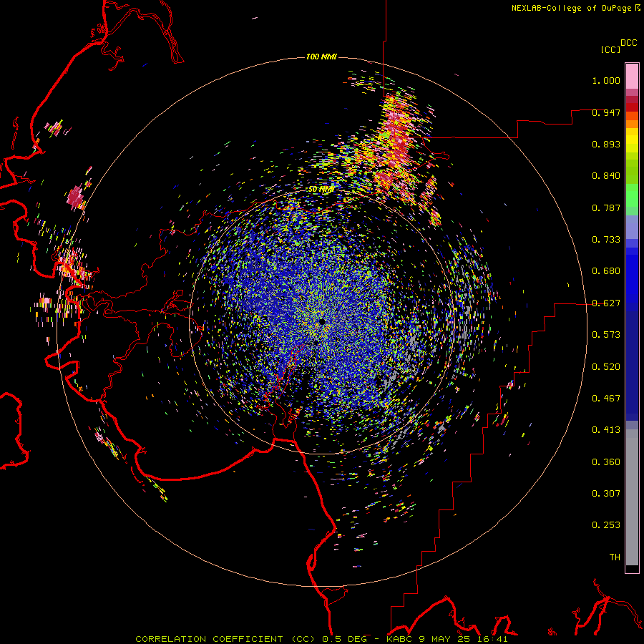Select the 0.787 scale value

pos(606,208)
